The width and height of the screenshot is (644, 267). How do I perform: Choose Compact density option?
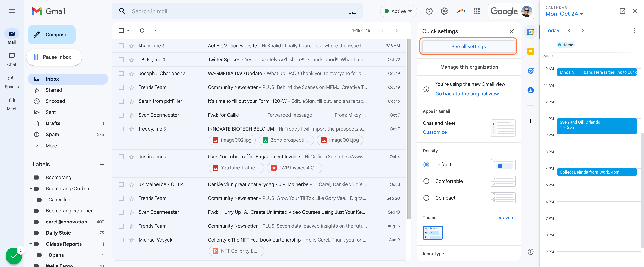[x=426, y=198]
